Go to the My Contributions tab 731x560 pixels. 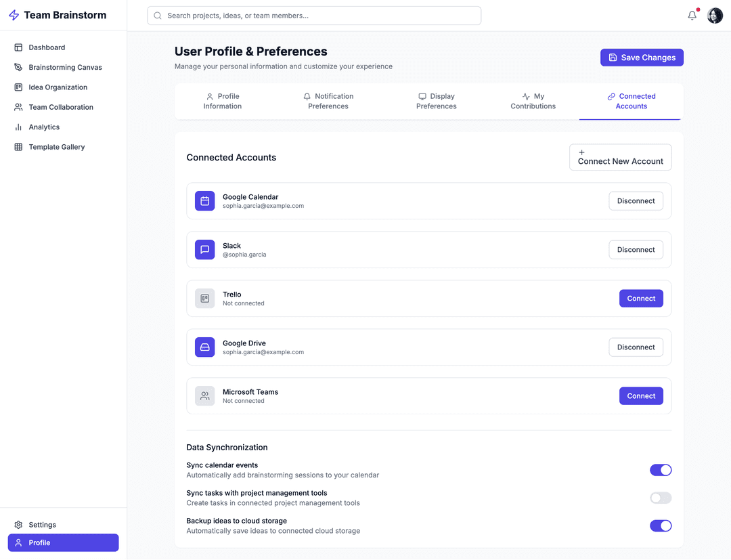coord(533,102)
